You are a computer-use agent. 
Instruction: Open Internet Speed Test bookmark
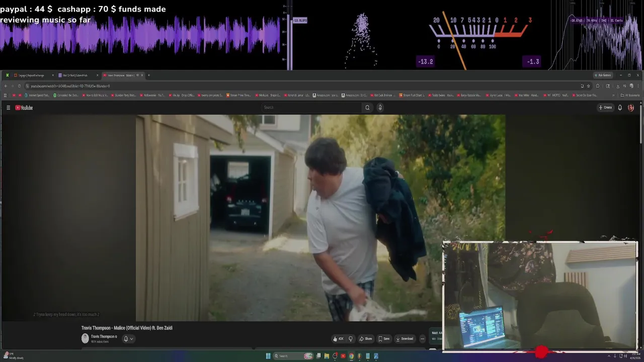click(x=36, y=95)
